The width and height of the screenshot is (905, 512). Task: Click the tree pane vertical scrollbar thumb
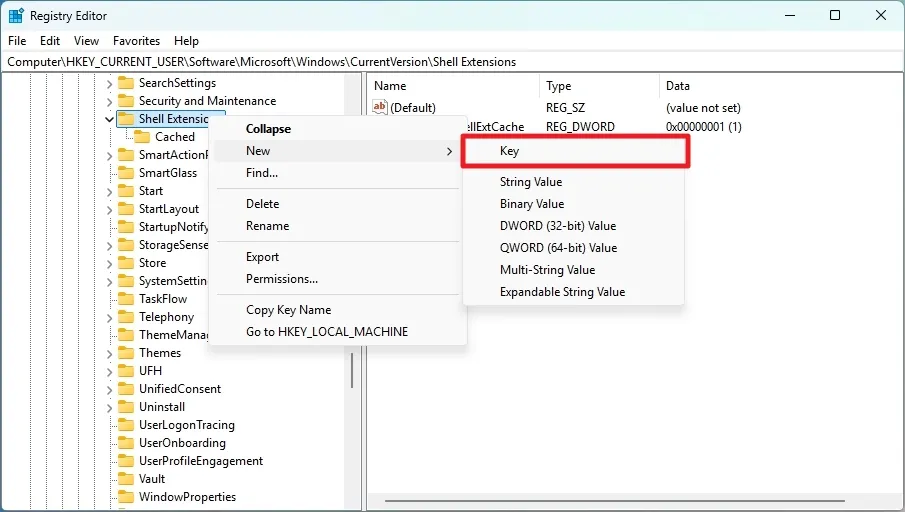[351, 370]
